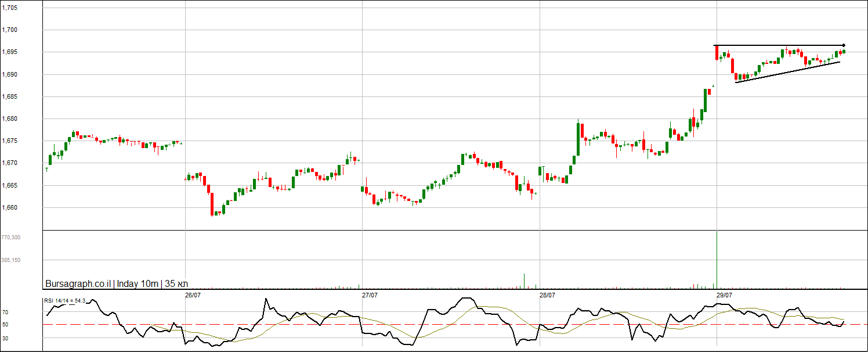Select the 1,670 price axis label

coord(9,164)
